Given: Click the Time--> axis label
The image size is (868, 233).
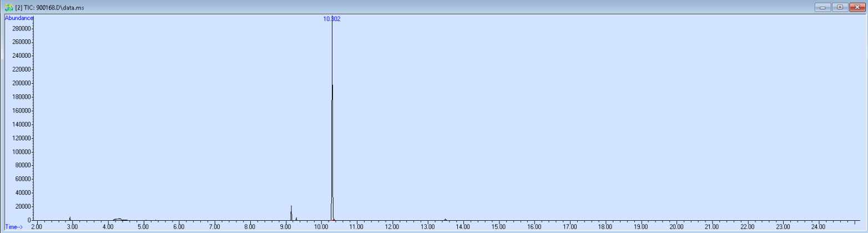Looking at the screenshot, I should click(15, 227).
